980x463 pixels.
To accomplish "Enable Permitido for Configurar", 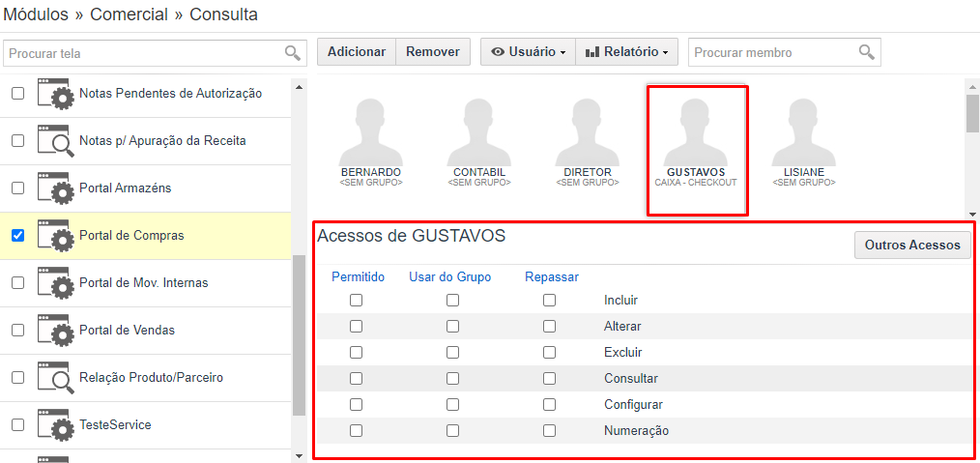I will coord(357,404).
